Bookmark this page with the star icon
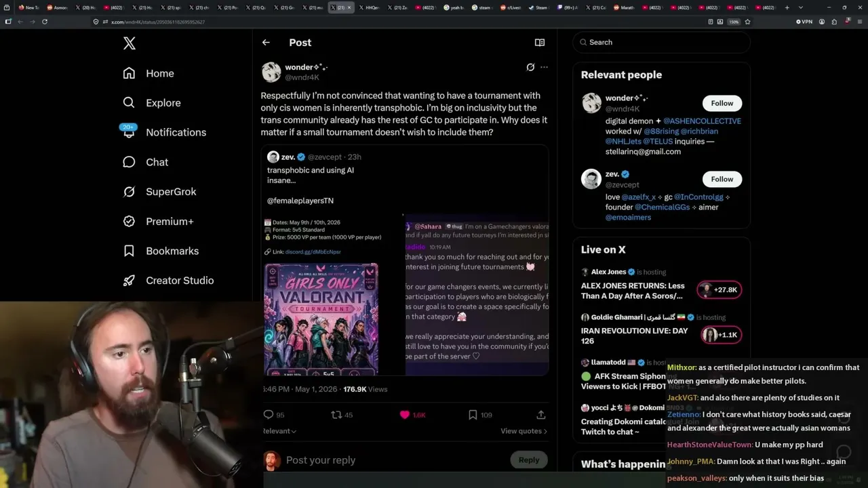This screenshot has height=488, width=868. (747, 22)
